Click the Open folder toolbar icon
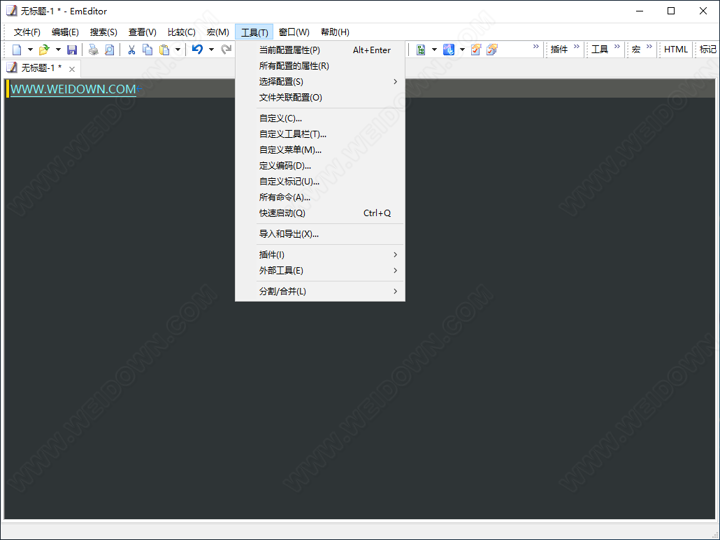720x540 pixels. pyautogui.click(x=44, y=50)
